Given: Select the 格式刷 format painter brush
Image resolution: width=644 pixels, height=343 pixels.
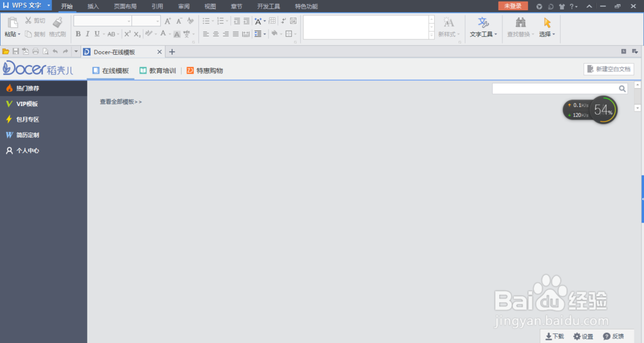Looking at the screenshot, I should 57,23.
